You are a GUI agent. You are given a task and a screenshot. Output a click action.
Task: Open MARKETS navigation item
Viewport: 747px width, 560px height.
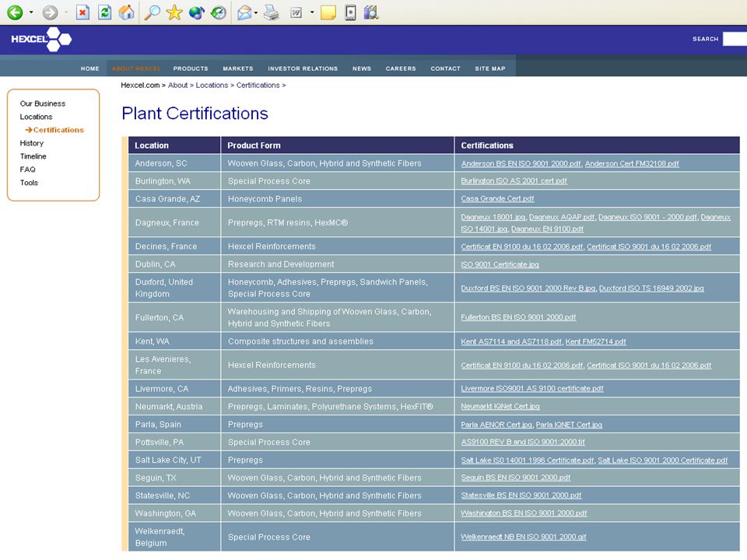[238, 68]
